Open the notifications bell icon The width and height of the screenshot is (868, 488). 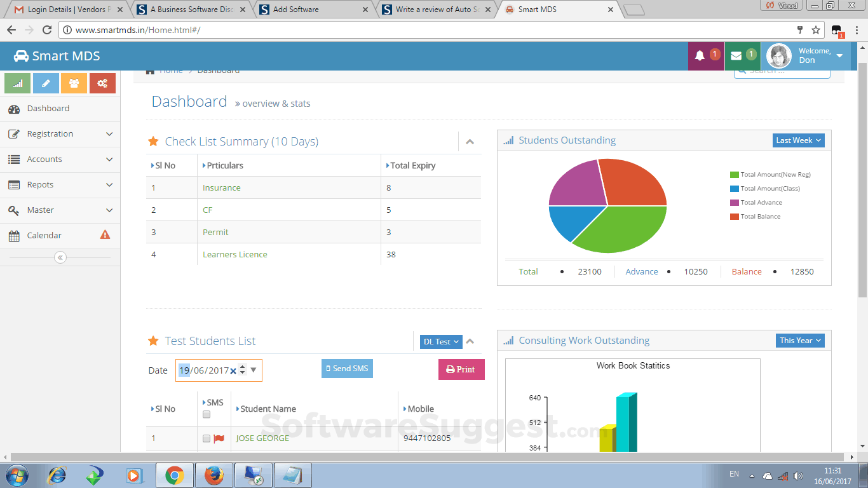pyautogui.click(x=700, y=56)
